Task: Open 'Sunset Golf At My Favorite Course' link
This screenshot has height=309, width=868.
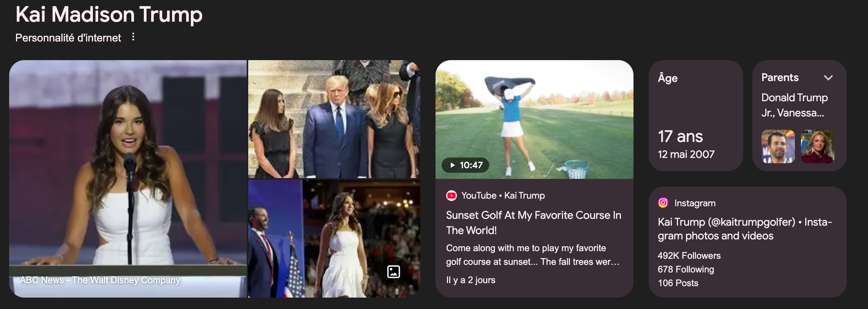Action: click(x=533, y=223)
